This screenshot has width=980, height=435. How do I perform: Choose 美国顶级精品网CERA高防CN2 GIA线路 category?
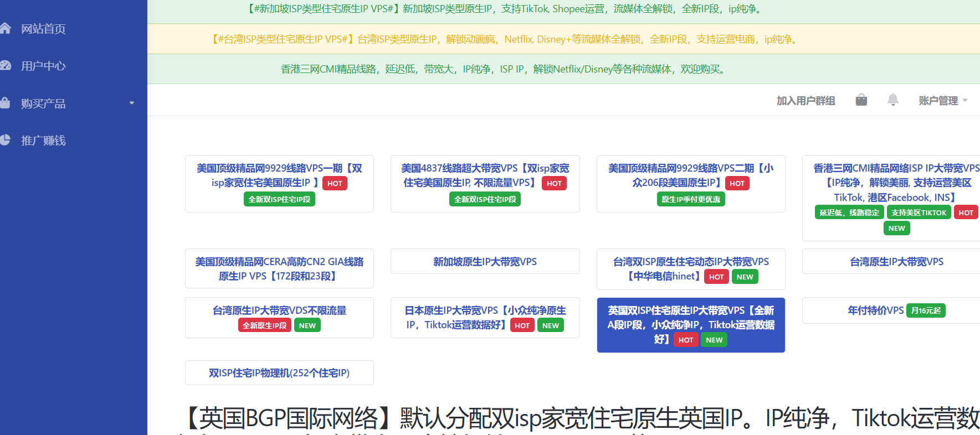click(279, 268)
